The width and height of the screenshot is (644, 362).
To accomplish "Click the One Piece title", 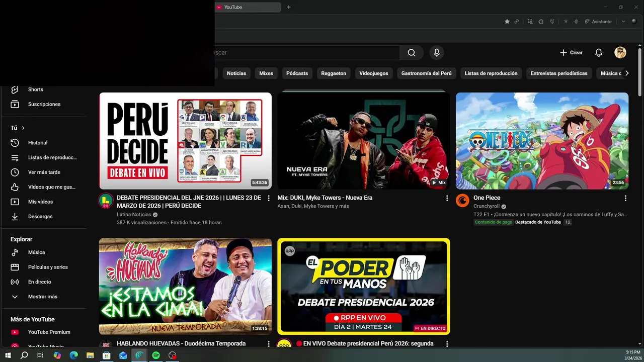I will click(487, 198).
